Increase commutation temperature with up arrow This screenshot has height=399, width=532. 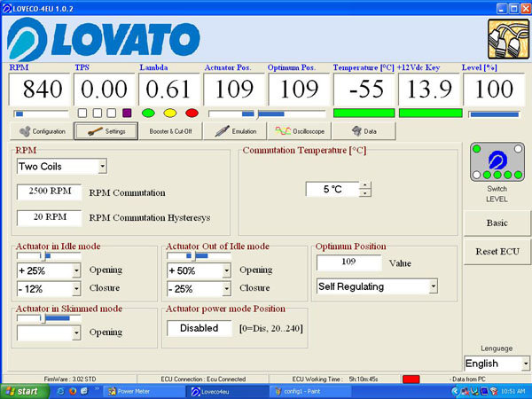point(365,185)
